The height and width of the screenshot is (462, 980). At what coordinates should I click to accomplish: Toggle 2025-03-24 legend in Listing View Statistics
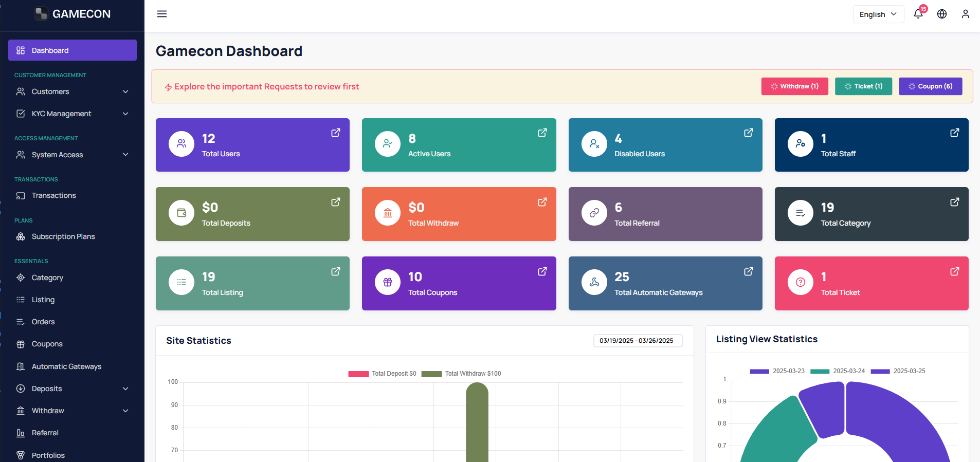[x=838, y=371]
